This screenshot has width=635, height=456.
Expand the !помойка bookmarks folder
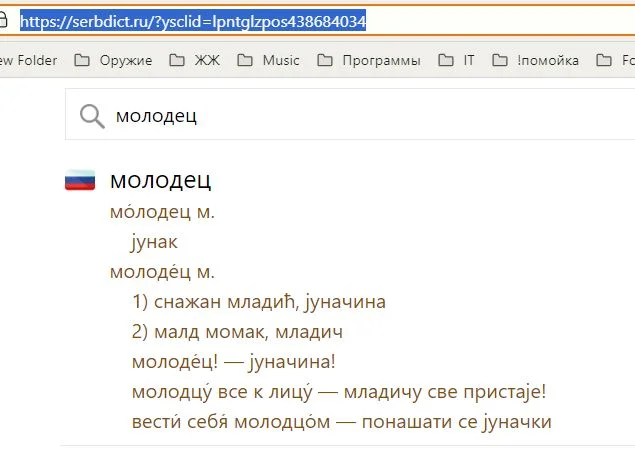[536, 60]
